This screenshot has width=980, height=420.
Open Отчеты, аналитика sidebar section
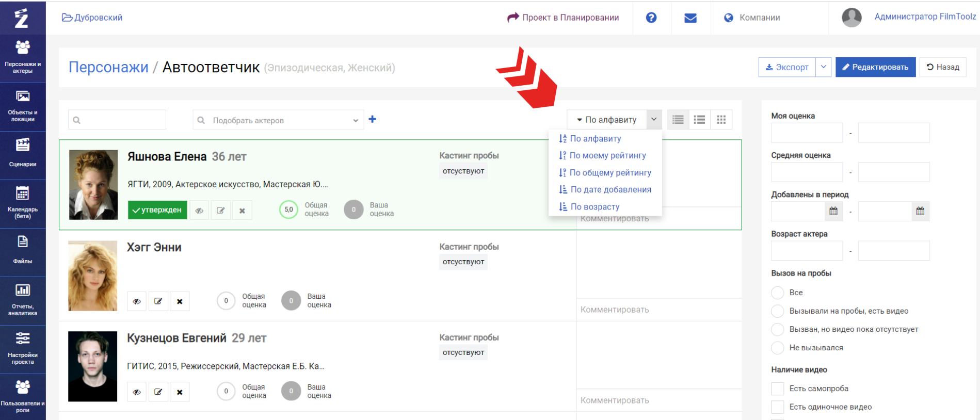coord(23,301)
